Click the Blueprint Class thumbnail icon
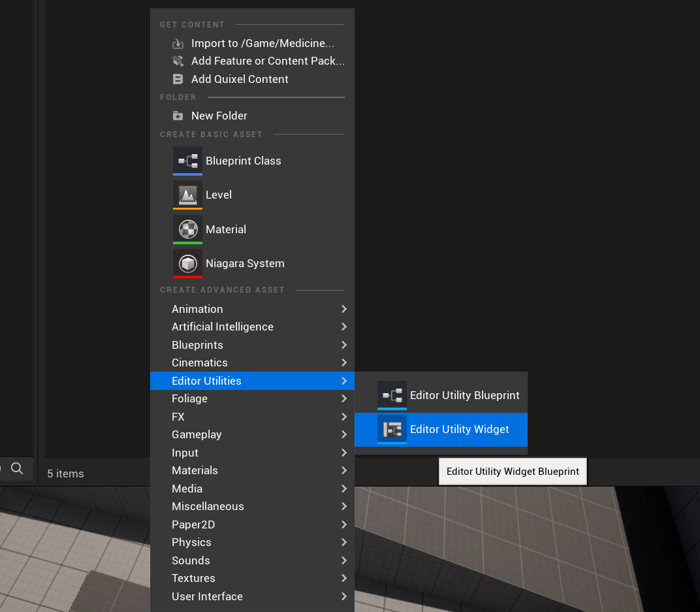 (x=187, y=161)
